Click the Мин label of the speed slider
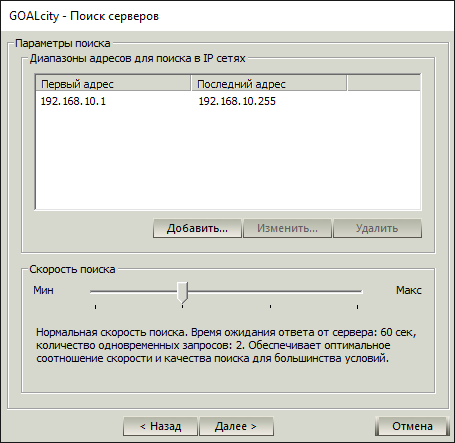Image resolution: width=455 pixels, height=443 pixels. click(x=43, y=290)
